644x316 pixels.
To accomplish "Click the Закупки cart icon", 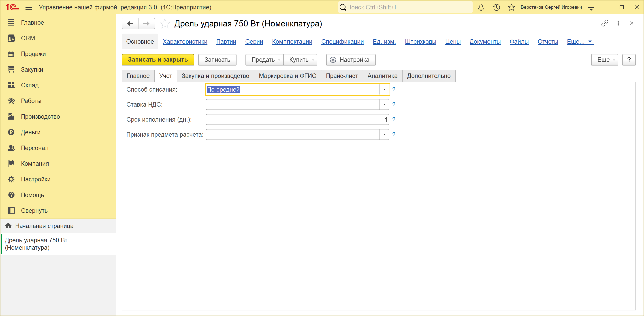I will click(11, 70).
